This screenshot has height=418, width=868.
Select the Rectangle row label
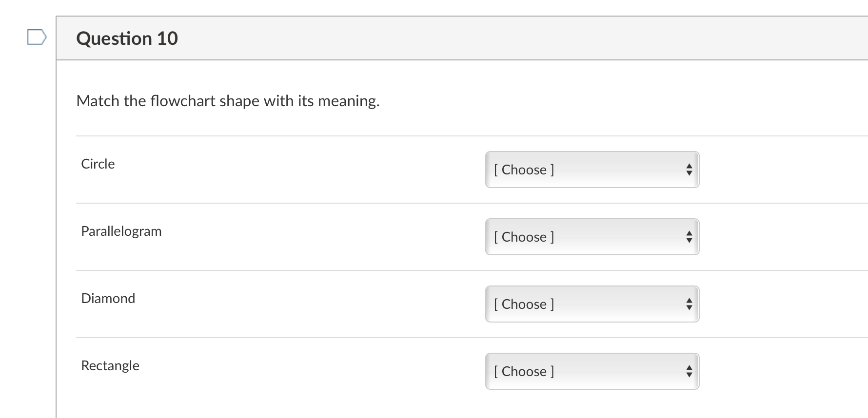[110, 365]
